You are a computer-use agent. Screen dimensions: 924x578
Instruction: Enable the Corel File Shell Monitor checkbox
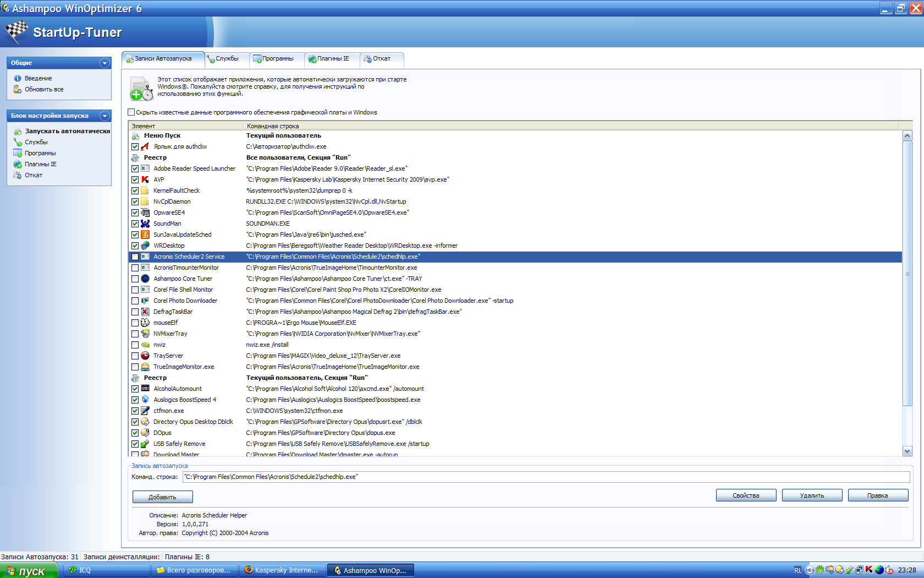pyautogui.click(x=135, y=290)
